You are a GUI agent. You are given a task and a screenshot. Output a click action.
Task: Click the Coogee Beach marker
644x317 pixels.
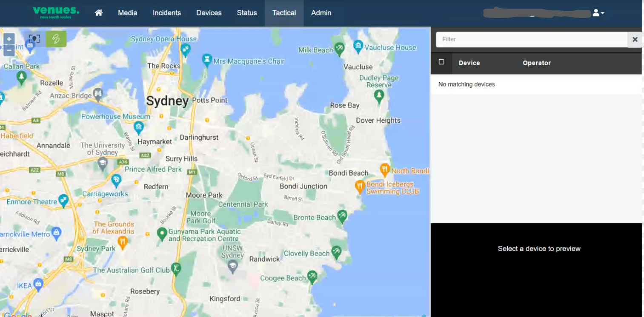312,277
